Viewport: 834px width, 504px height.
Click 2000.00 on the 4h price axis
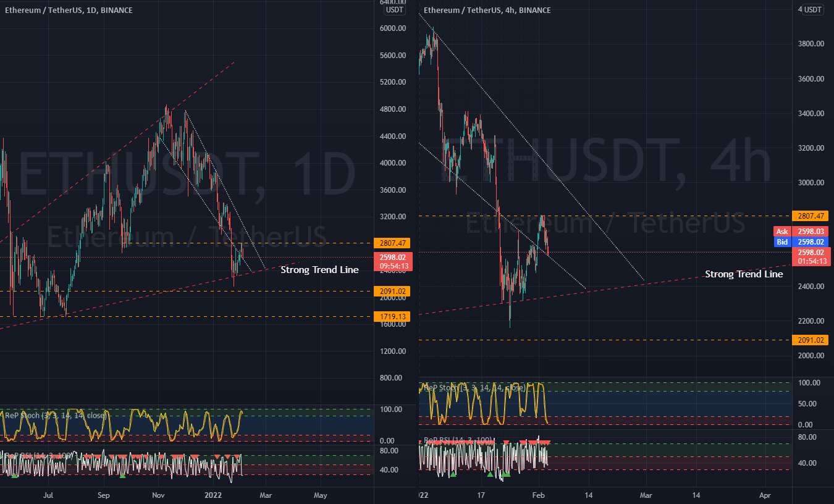811,356
